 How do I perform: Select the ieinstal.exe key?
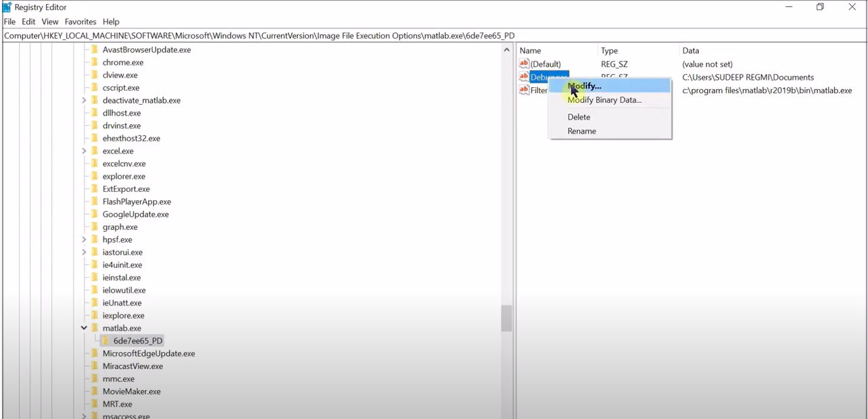pyautogui.click(x=122, y=278)
